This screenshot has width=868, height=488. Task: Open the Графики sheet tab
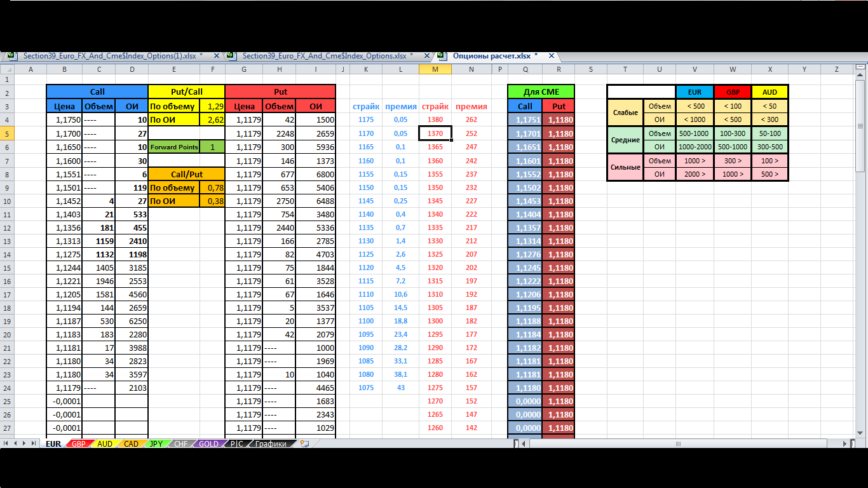click(271, 444)
